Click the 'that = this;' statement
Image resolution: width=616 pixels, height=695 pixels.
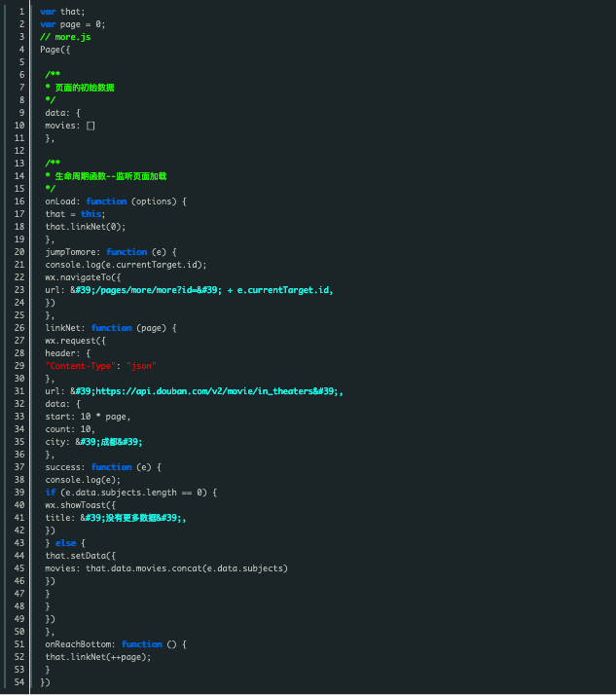(x=75, y=214)
